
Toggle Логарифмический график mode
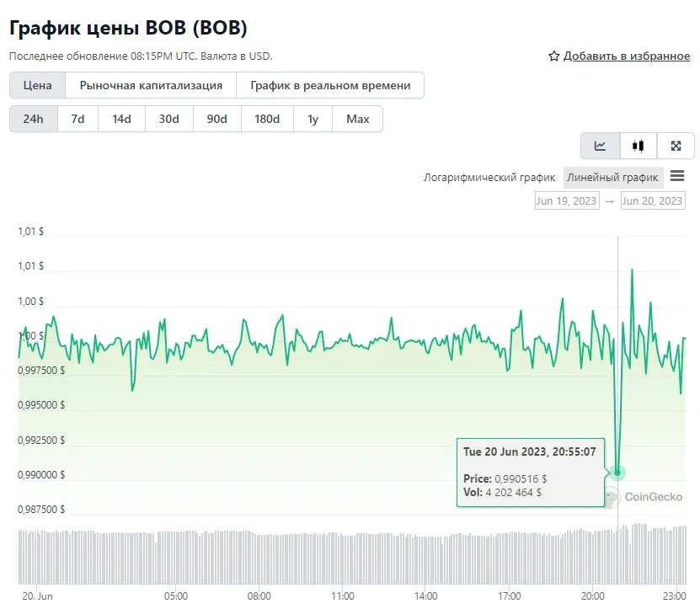coord(490,177)
